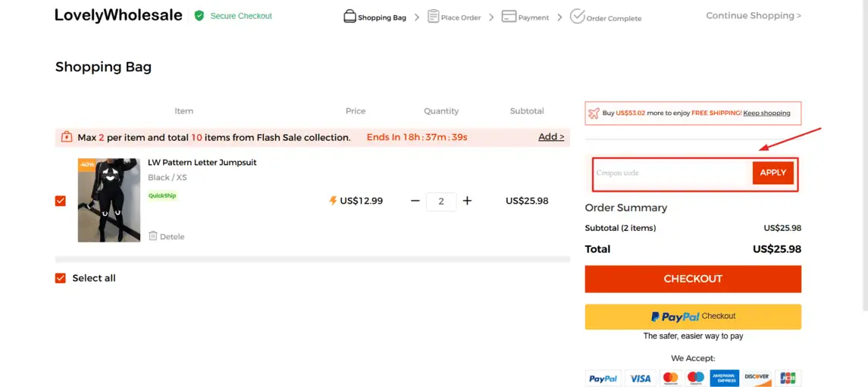Click the Order Complete step label

click(614, 18)
